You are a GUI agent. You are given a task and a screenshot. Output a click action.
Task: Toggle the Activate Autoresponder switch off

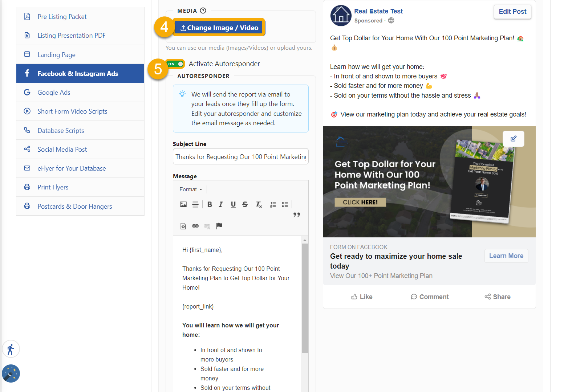[175, 64]
